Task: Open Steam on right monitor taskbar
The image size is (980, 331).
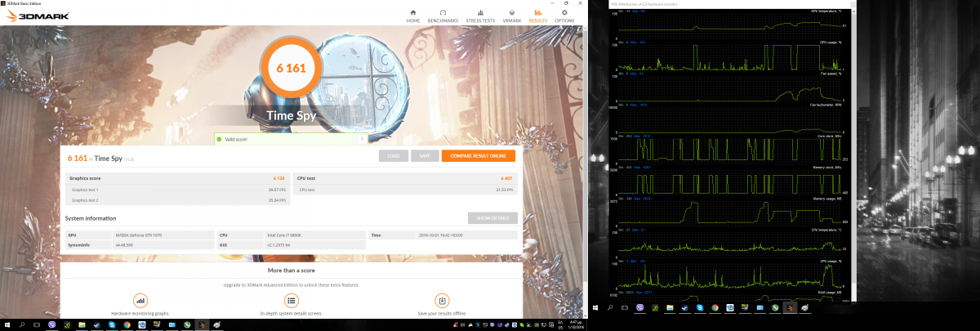Action: coord(684,308)
